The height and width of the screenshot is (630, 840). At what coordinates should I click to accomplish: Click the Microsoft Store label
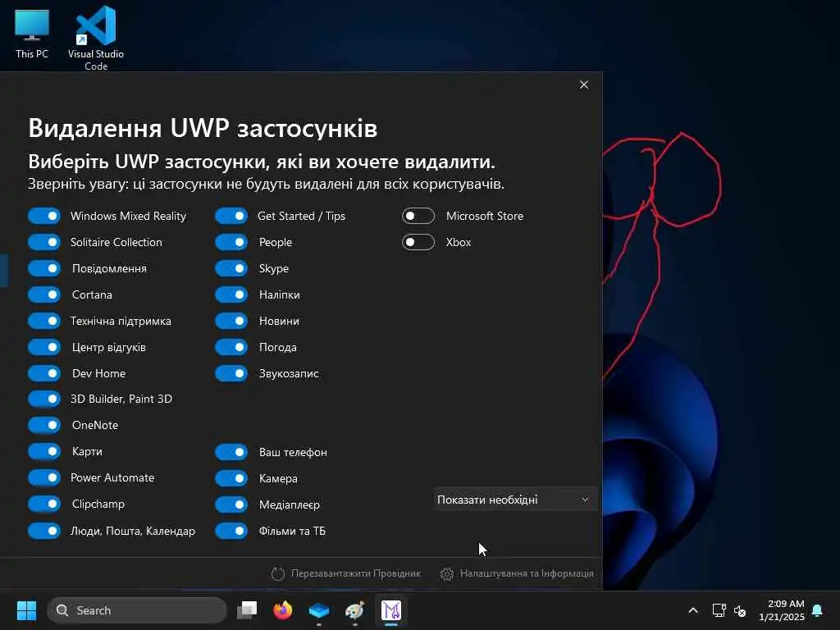point(485,216)
